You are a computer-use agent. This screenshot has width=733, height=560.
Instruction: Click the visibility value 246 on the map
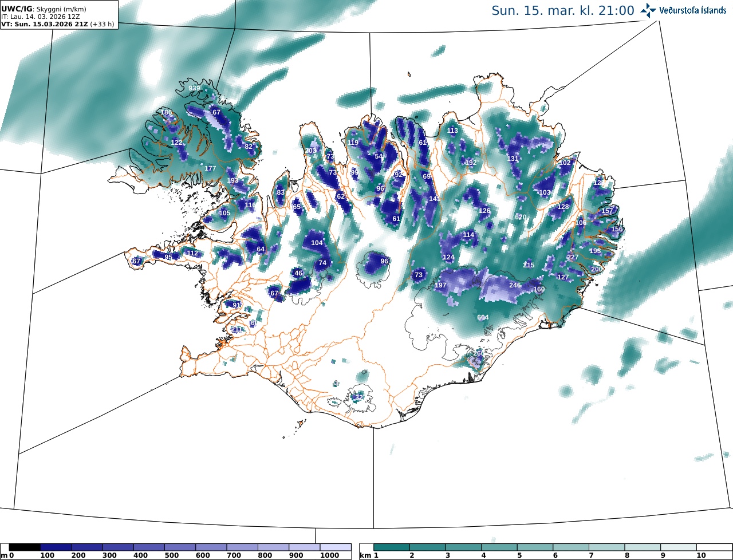coord(515,285)
